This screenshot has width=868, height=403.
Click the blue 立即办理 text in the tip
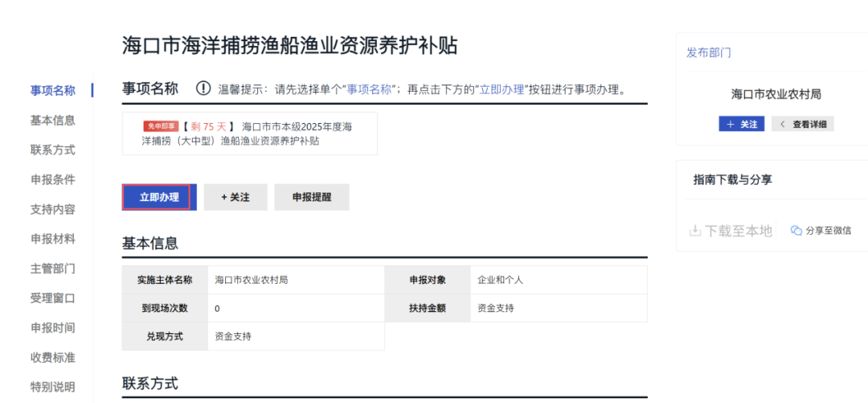click(502, 88)
